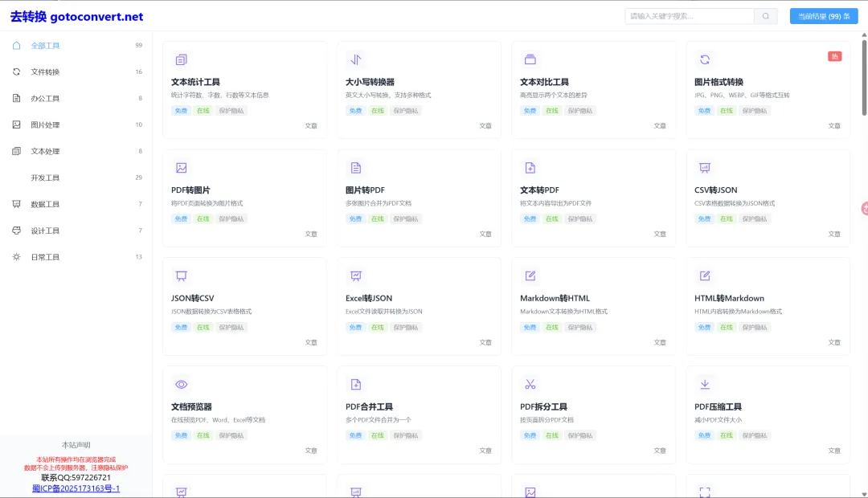Screen dimensions: 868x498
Task: Open the 数据工具 category
Action: (x=76, y=204)
